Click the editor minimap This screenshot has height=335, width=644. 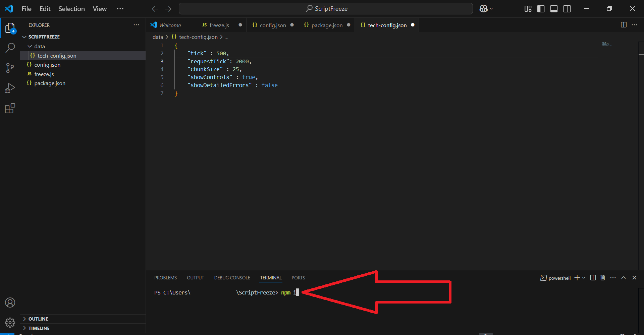tap(606, 44)
